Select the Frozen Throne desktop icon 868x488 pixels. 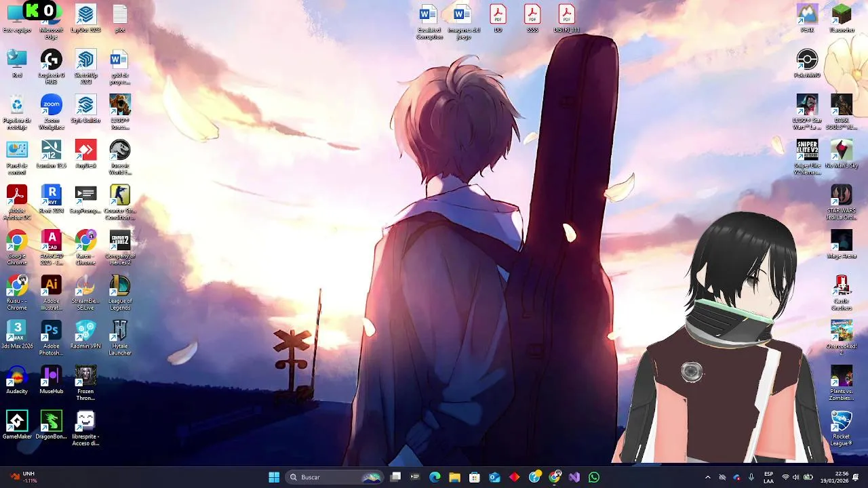pos(85,383)
